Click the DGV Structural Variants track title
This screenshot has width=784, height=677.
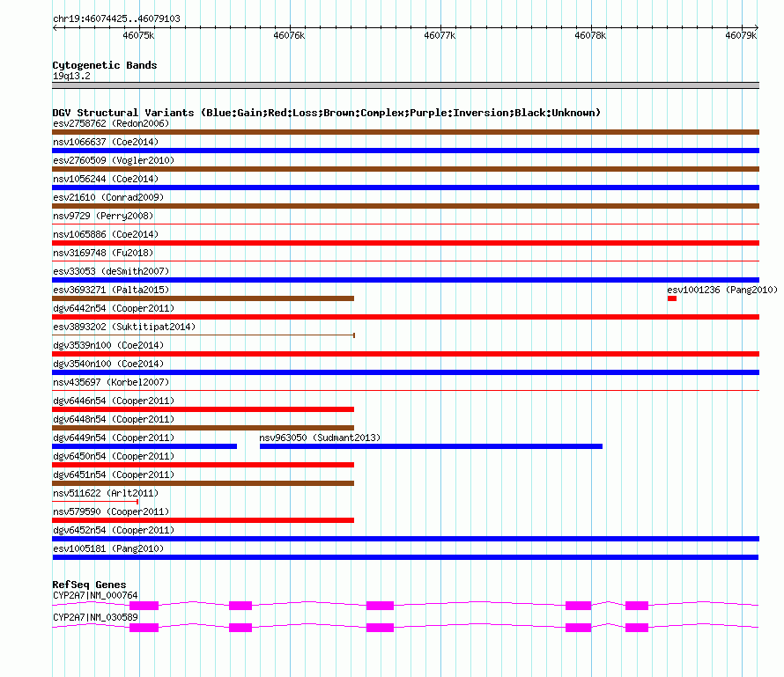click(x=327, y=113)
